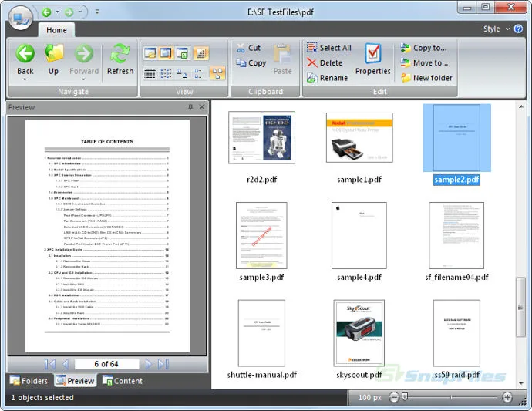Switch to Small icons view
The width and height of the screenshot is (532, 411).
(x=182, y=73)
